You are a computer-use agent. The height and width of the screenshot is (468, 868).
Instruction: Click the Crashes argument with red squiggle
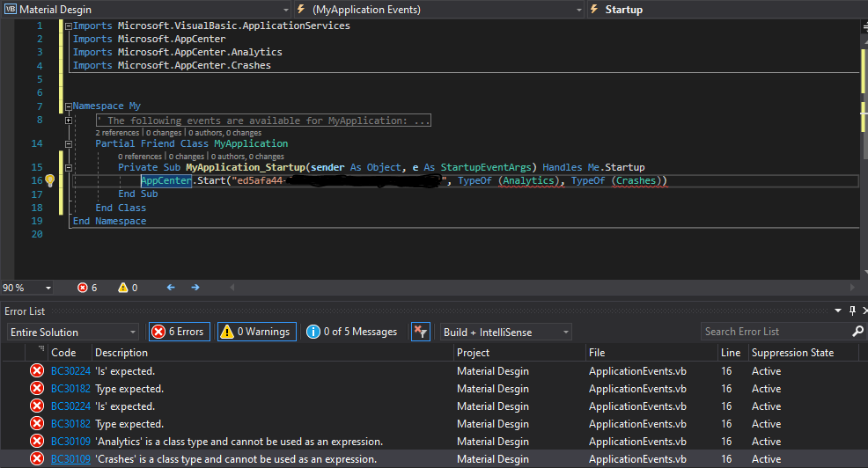[x=636, y=180]
